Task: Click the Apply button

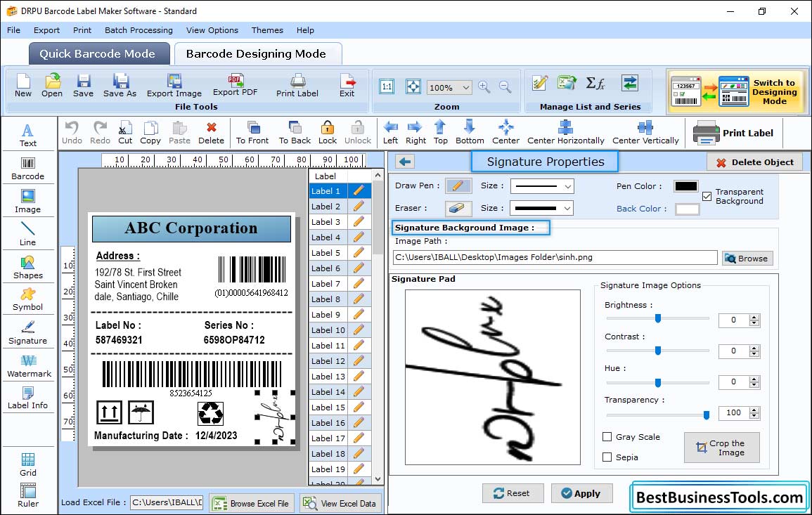Action: (x=581, y=493)
